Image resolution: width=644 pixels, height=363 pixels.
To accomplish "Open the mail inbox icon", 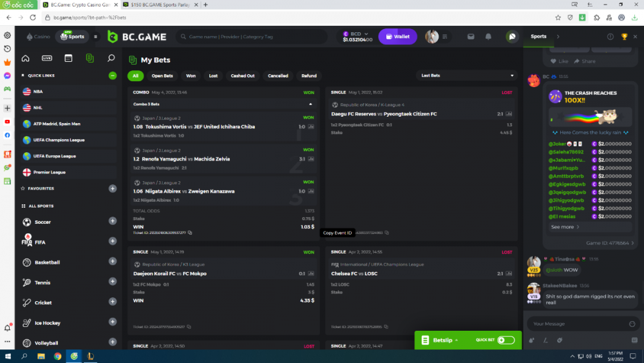I will (x=471, y=37).
